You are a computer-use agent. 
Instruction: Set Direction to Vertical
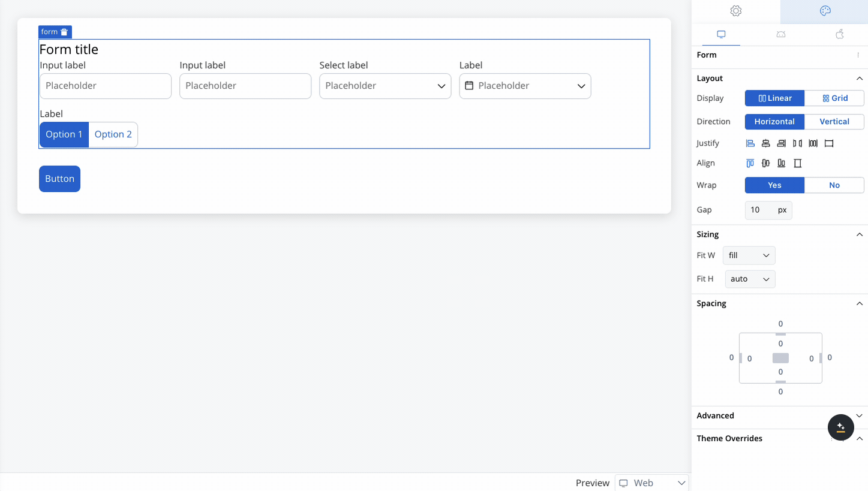click(x=834, y=122)
